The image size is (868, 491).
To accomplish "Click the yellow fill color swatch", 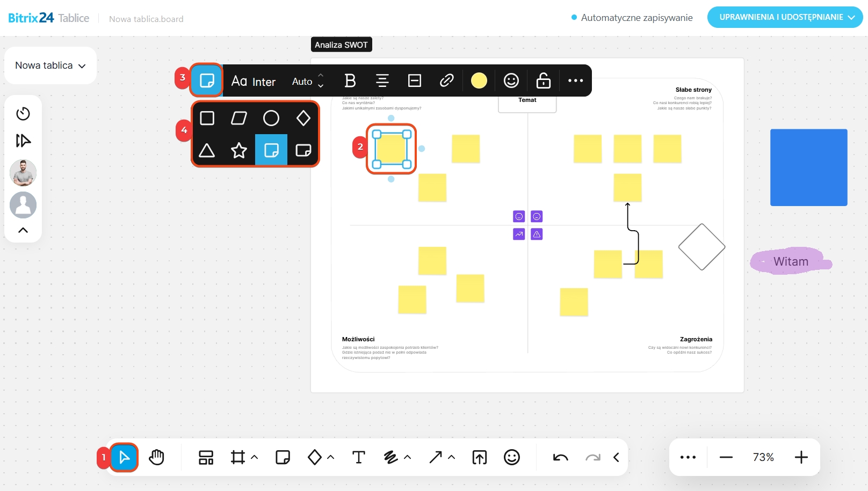I will pos(479,80).
